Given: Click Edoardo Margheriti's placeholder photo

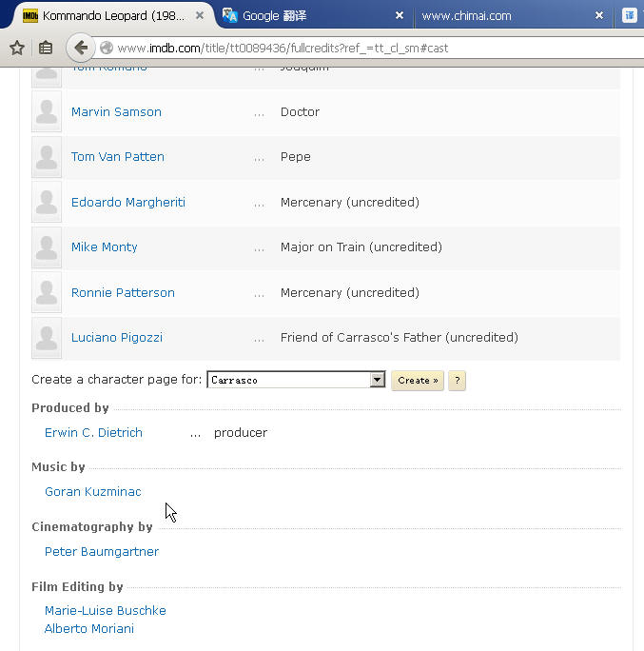Looking at the screenshot, I should 47,202.
